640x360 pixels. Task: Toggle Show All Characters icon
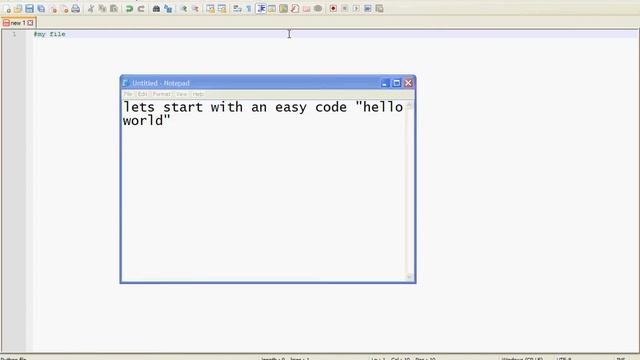click(248, 9)
